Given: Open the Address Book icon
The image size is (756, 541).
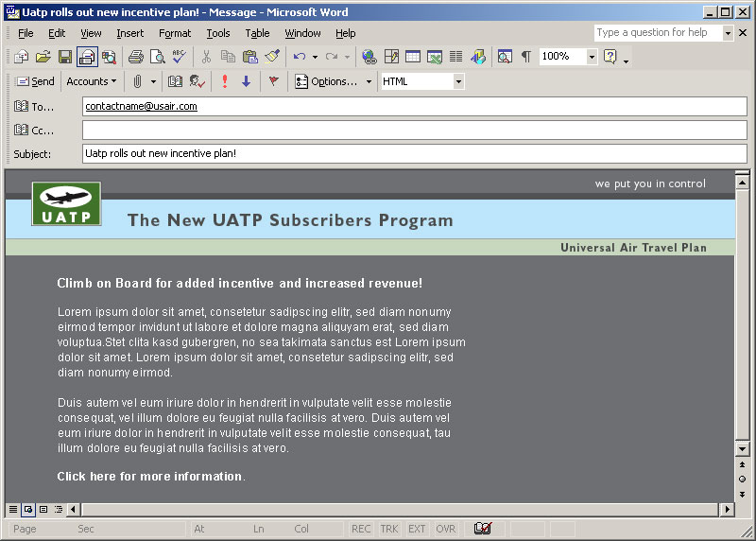Looking at the screenshot, I should coord(175,81).
